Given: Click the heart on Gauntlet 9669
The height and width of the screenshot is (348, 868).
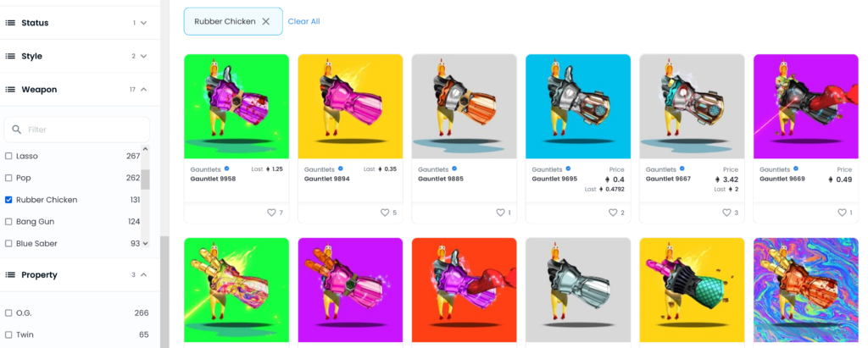Looking at the screenshot, I should [x=842, y=213].
